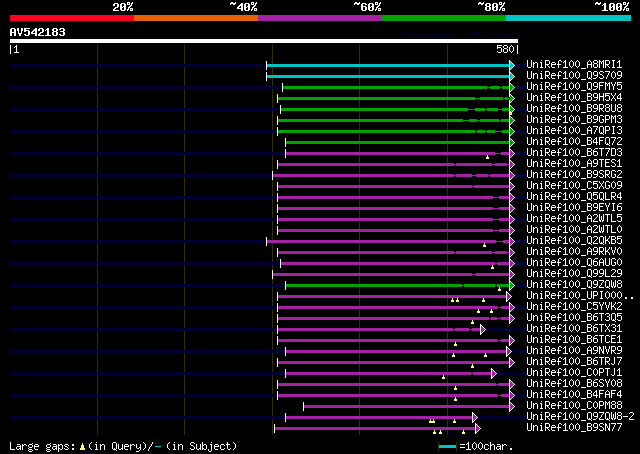Open the UniRef100_Q9S7O9 hit label
The height and width of the screenshot is (454, 640).
tap(573, 76)
